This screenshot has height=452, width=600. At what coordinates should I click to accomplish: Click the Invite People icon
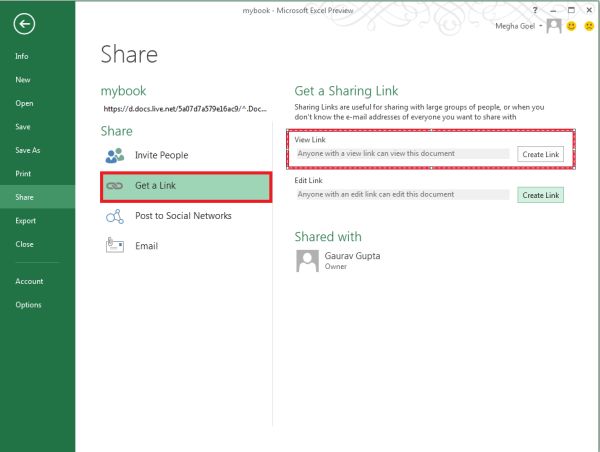point(115,155)
